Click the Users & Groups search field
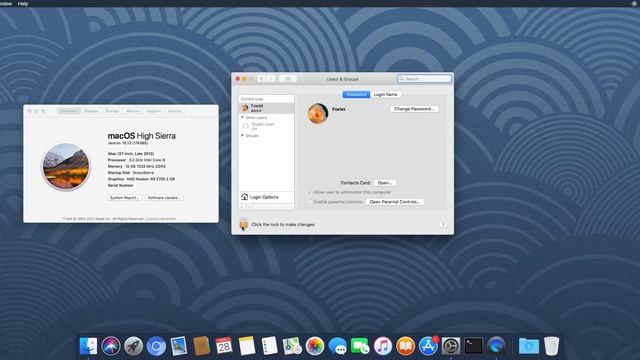The width and height of the screenshot is (640, 360). coord(424,78)
